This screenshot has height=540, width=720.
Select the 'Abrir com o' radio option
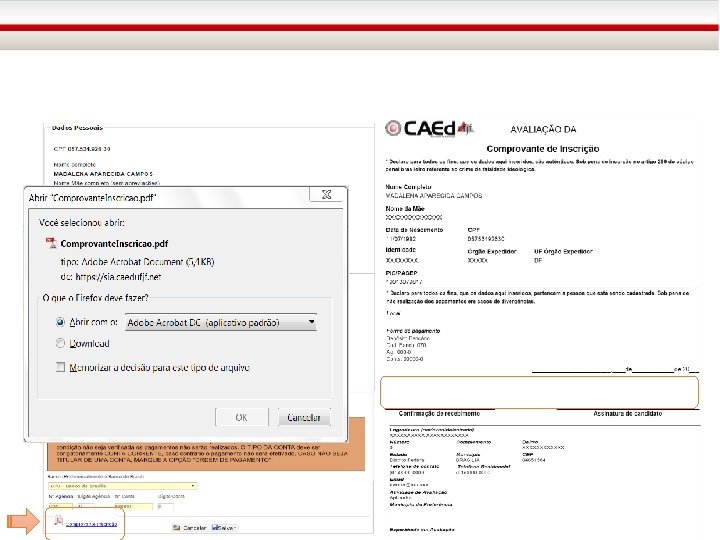(x=60, y=322)
